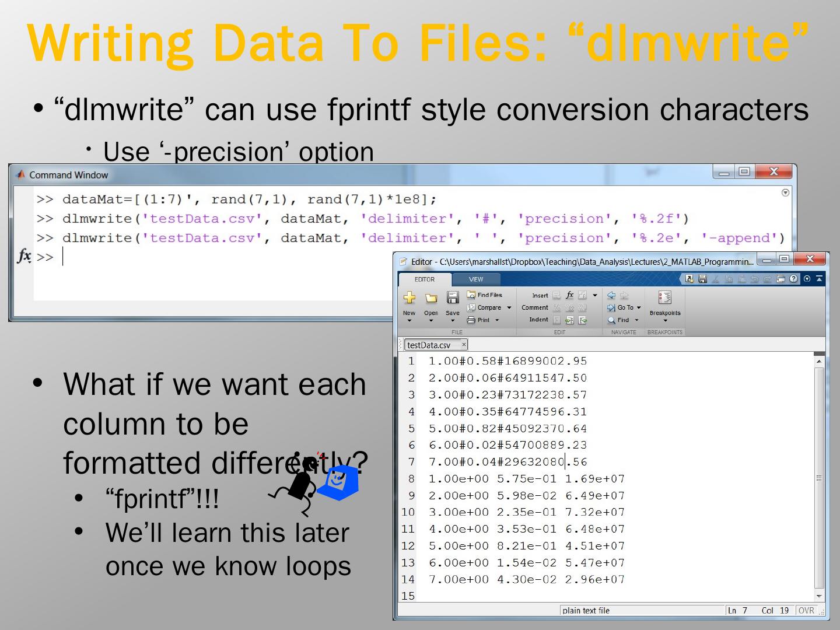Select the testData.csv document tab

point(429,345)
